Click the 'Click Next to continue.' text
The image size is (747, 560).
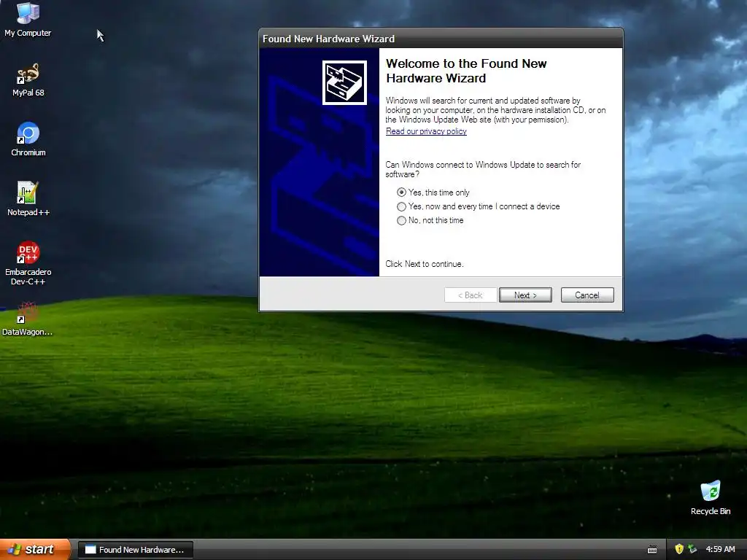pos(424,264)
